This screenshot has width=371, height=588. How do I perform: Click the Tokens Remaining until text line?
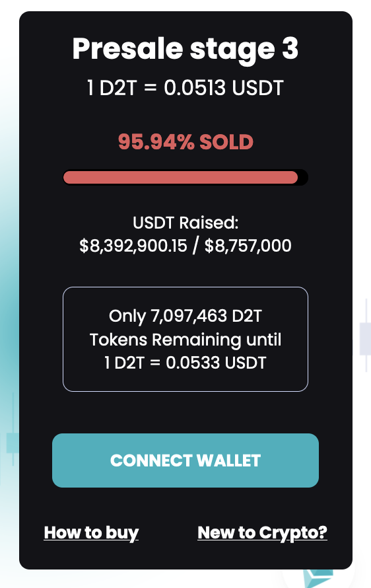point(185,340)
